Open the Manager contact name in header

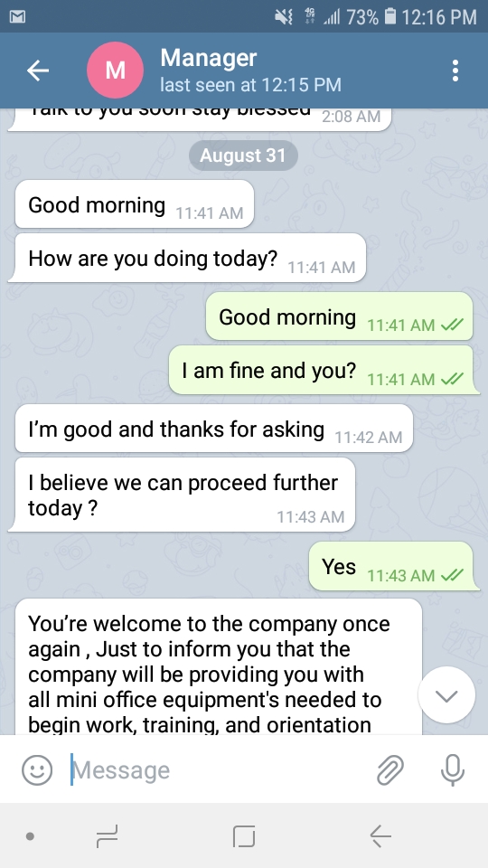click(x=209, y=58)
